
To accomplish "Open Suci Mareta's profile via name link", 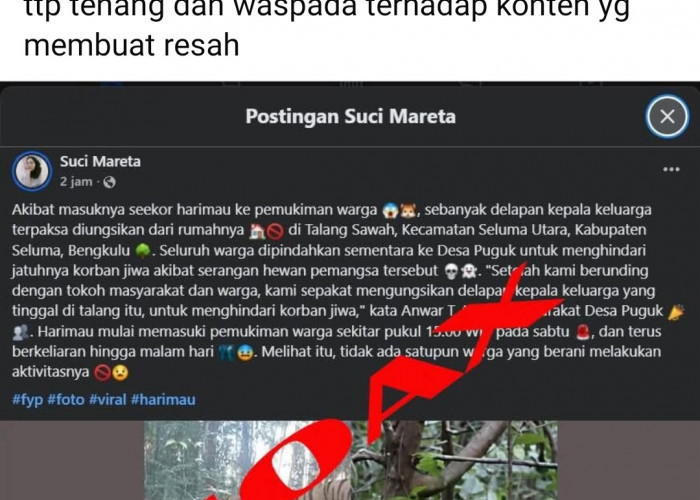I will point(100,161).
